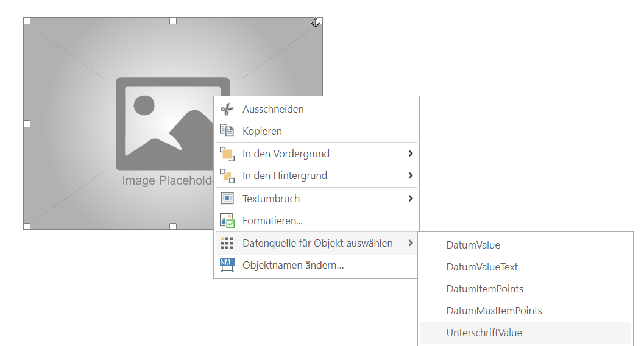Click the send-to-back Hintergrund icon
The image size is (644, 346).
click(227, 176)
